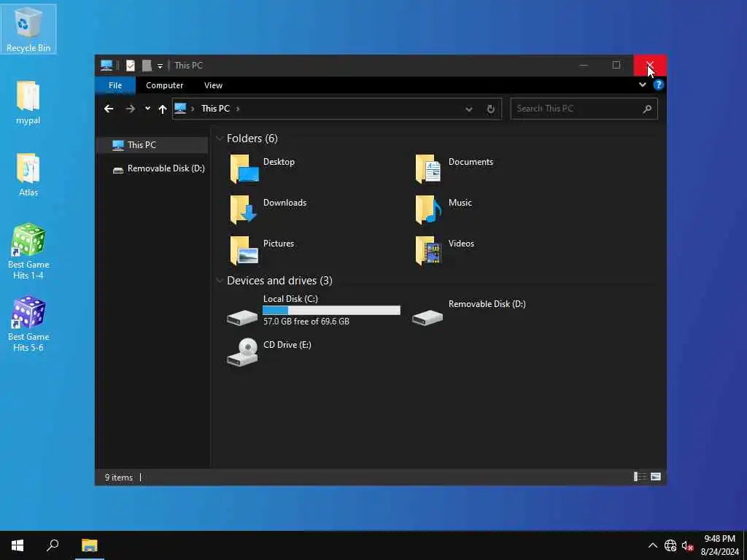Click the Search This PC field
This screenshot has width=747, height=560.
click(584, 109)
